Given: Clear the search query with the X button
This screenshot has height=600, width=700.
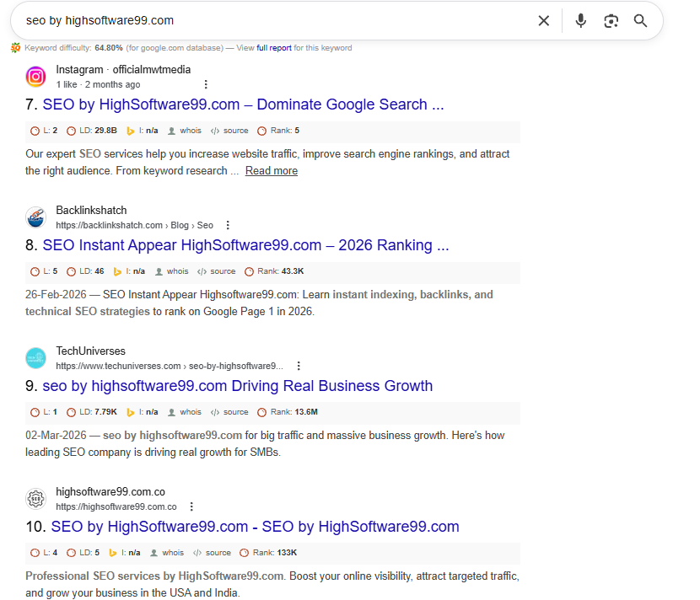Looking at the screenshot, I should pos(543,20).
